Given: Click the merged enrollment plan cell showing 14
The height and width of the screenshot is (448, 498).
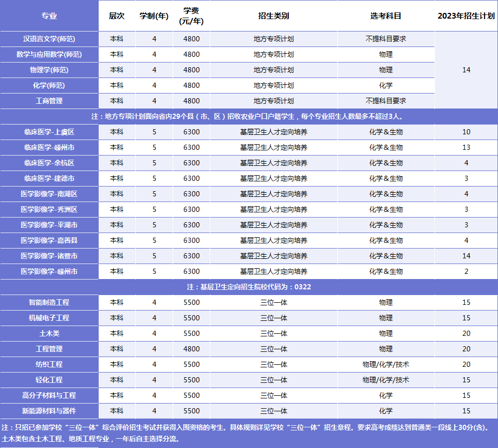Looking at the screenshot, I should click(466, 70).
